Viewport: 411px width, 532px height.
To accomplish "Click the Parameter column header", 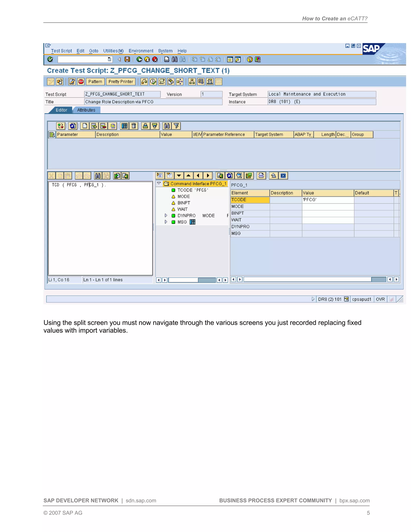I will click(76, 135).
